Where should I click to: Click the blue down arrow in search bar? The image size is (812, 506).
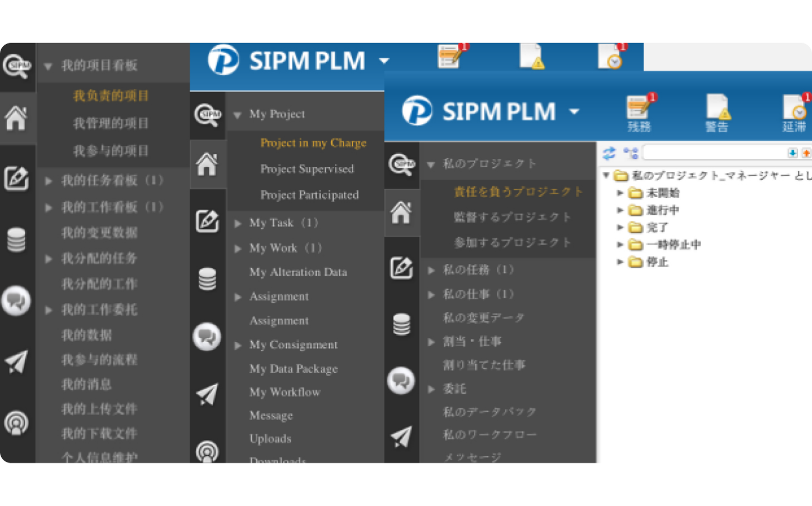click(x=792, y=153)
